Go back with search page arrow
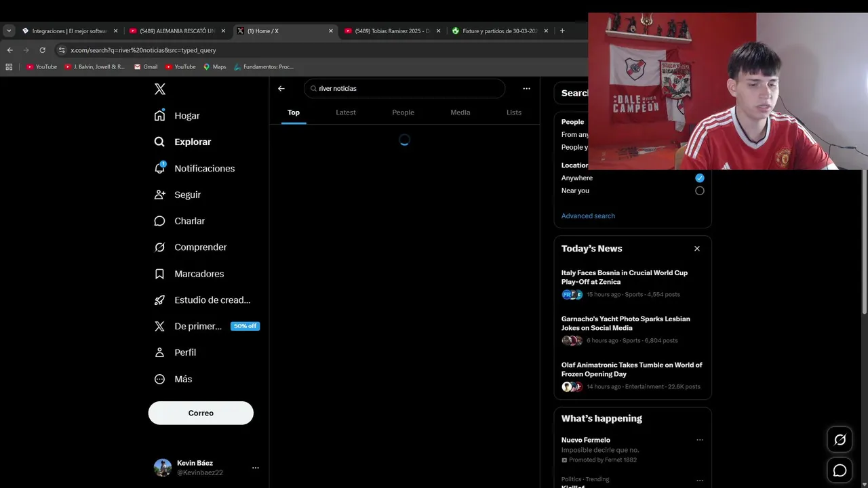The image size is (868, 488). 281,88
